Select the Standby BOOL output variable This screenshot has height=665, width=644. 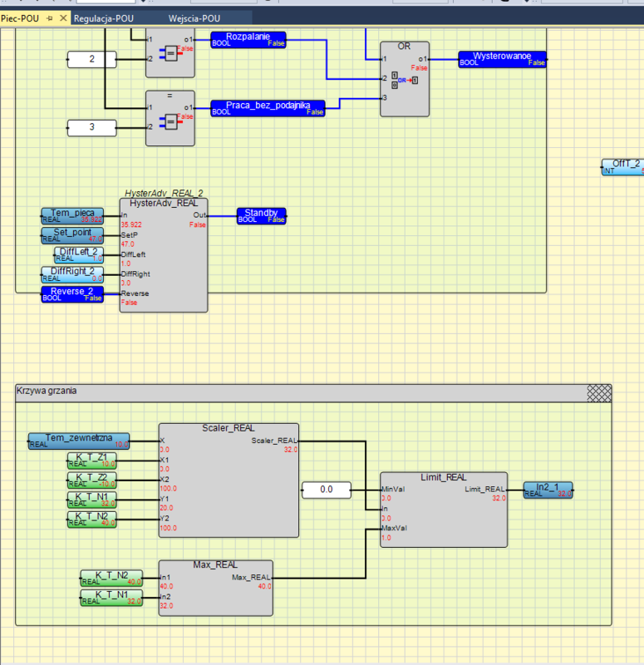coord(262,215)
